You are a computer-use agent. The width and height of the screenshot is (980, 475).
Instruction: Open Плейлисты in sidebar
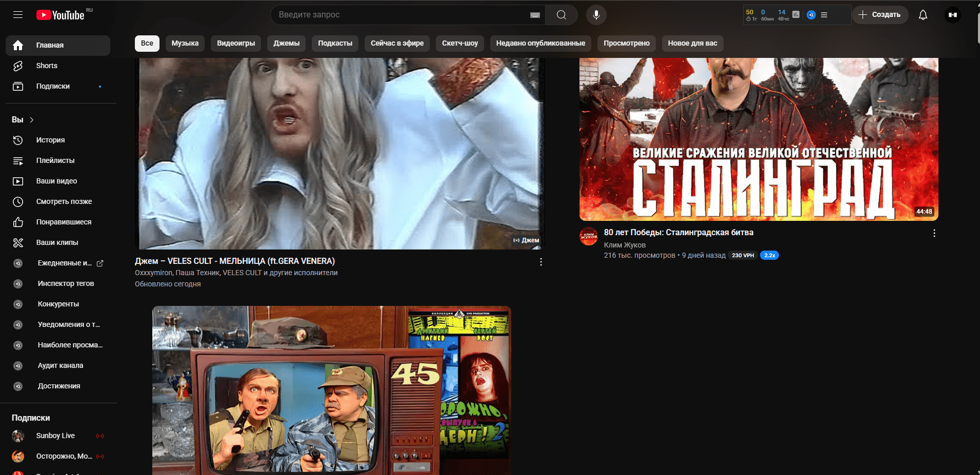pos(58,160)
